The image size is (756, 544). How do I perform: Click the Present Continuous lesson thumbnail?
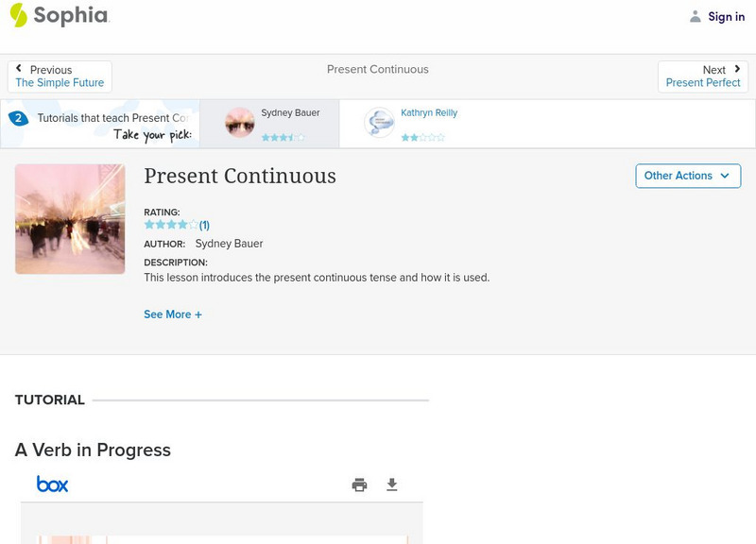point(70,218)
